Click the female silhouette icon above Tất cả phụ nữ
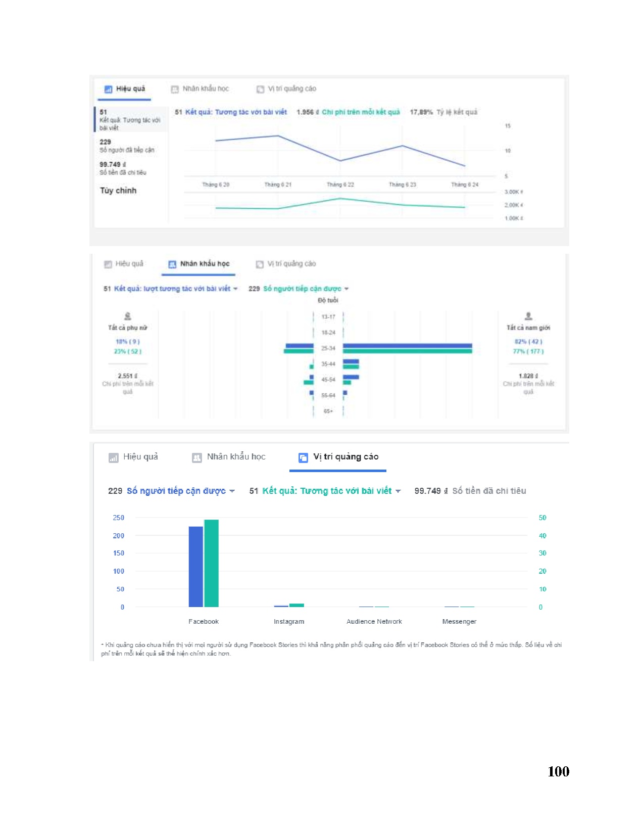The width and height of the screenshot is (644, 834). coord(128,316)
